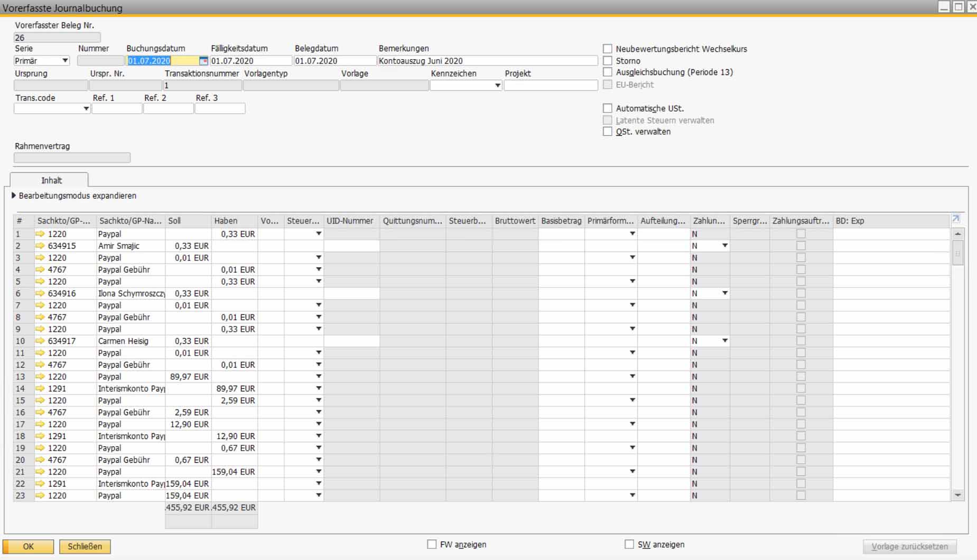Toggle FW anzeigen checkbox

432,544
